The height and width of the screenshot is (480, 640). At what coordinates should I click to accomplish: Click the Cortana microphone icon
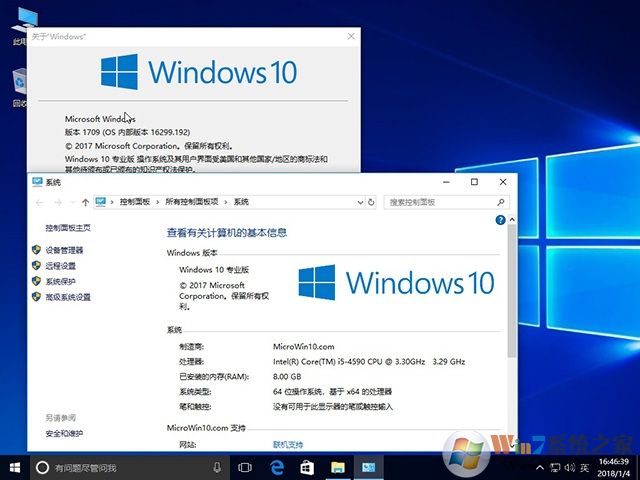217,467
